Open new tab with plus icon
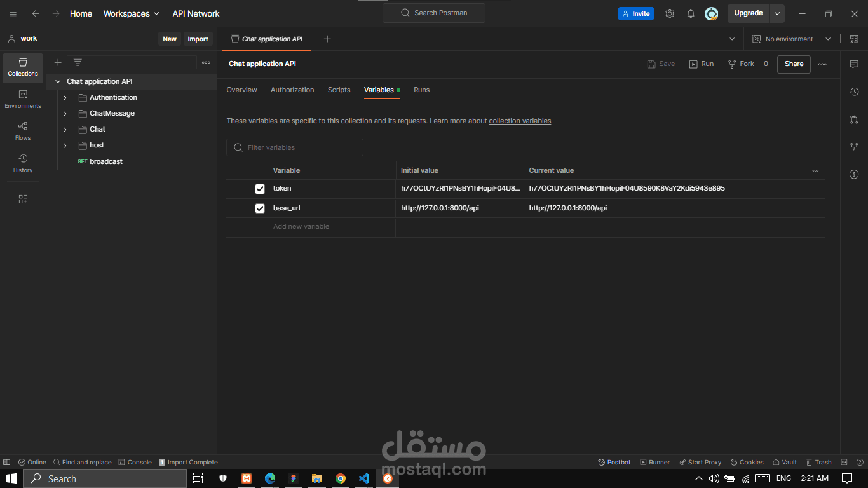Image resolution: width=868 pixels, height=488 pixels. coord(327,39)
